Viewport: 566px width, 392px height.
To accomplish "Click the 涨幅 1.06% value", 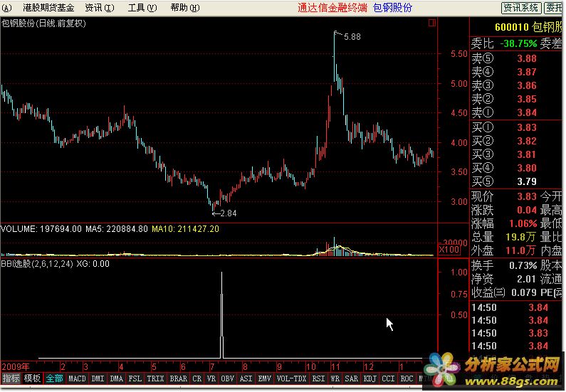I will (x=523, y=223).
